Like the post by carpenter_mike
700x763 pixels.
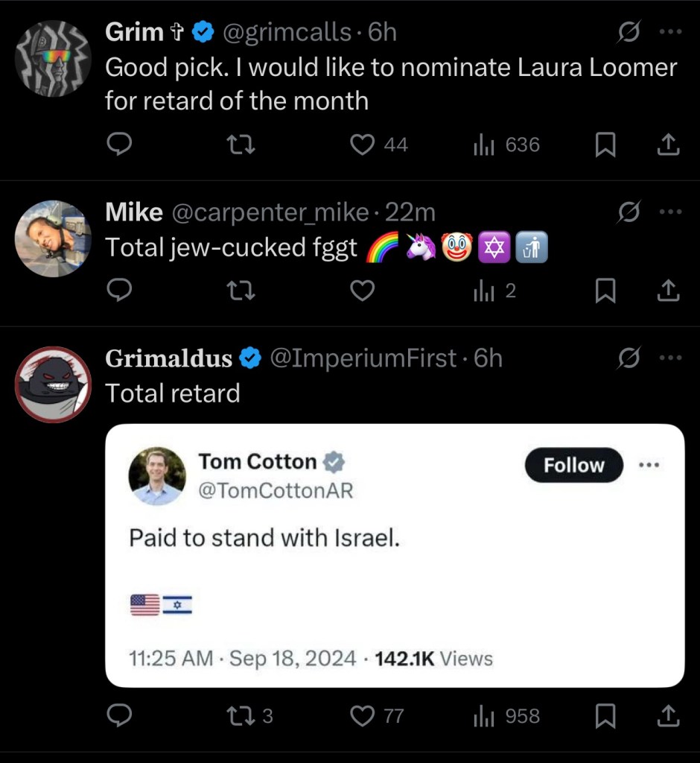coord(363,291)
